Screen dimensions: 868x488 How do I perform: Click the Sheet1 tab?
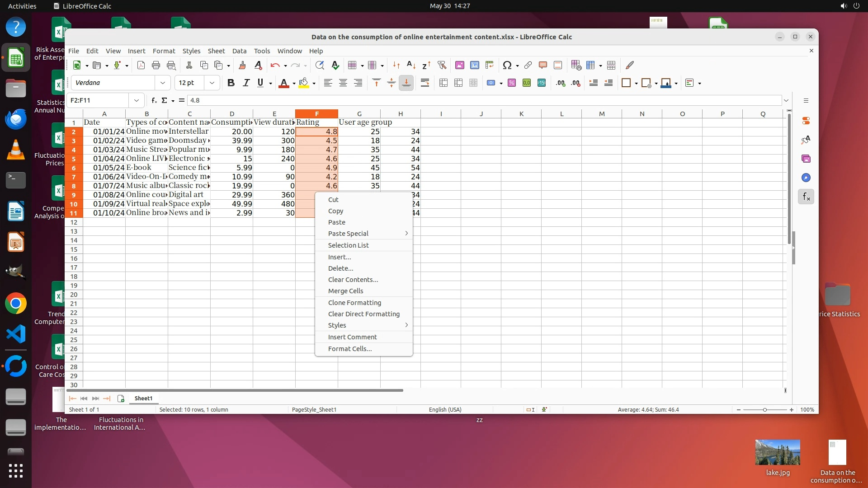(x=143, y=399)
